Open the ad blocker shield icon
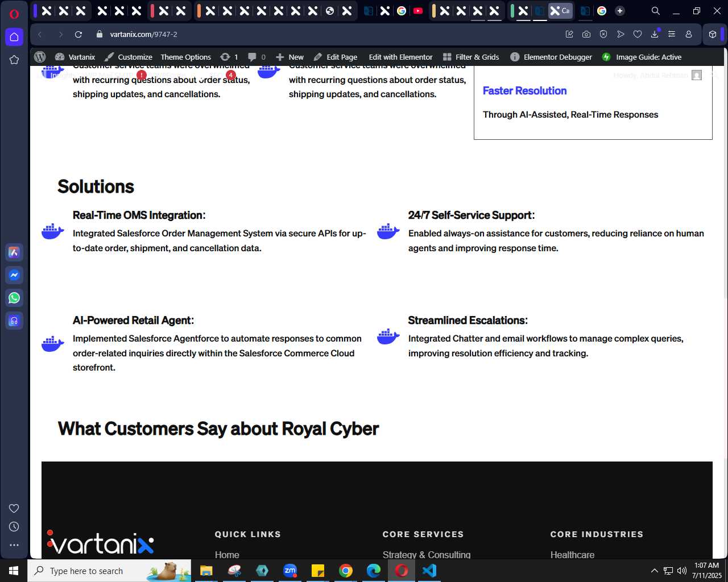 tap(603, 34)
